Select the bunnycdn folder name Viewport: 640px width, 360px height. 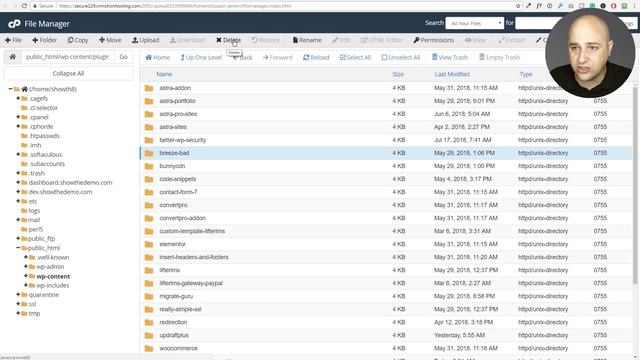(x=172, y=166)
